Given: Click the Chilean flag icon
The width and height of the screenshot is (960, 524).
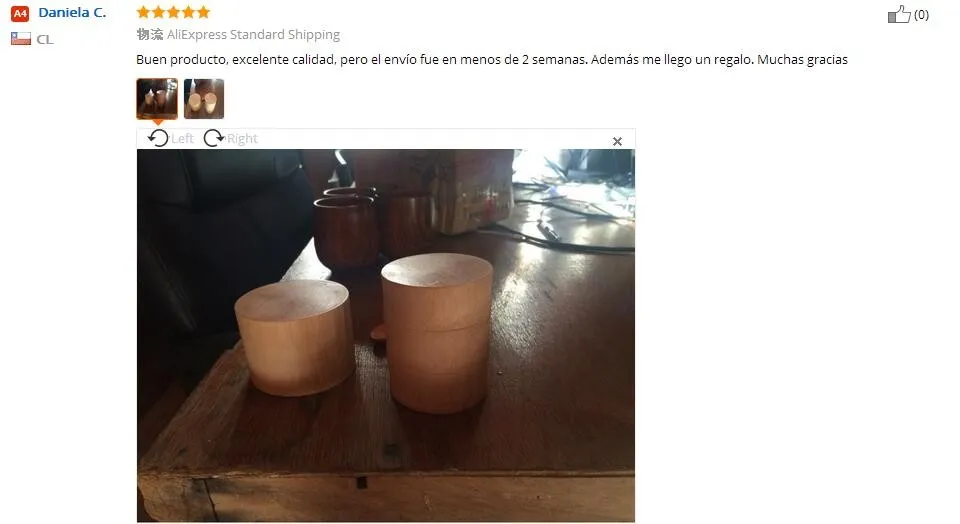Looking at the screenshot, I should click(x=21, y=39).
